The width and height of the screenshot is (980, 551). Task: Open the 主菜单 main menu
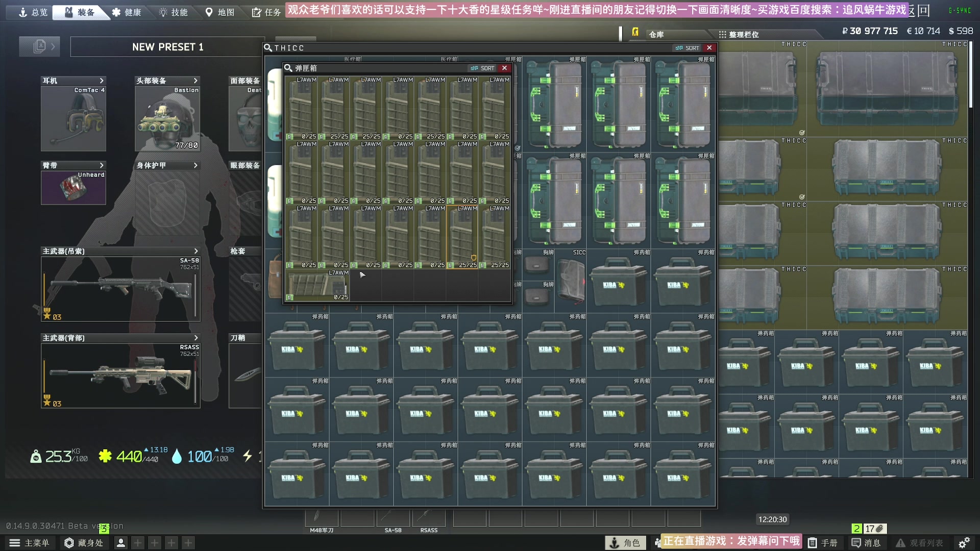pos(30,543)
